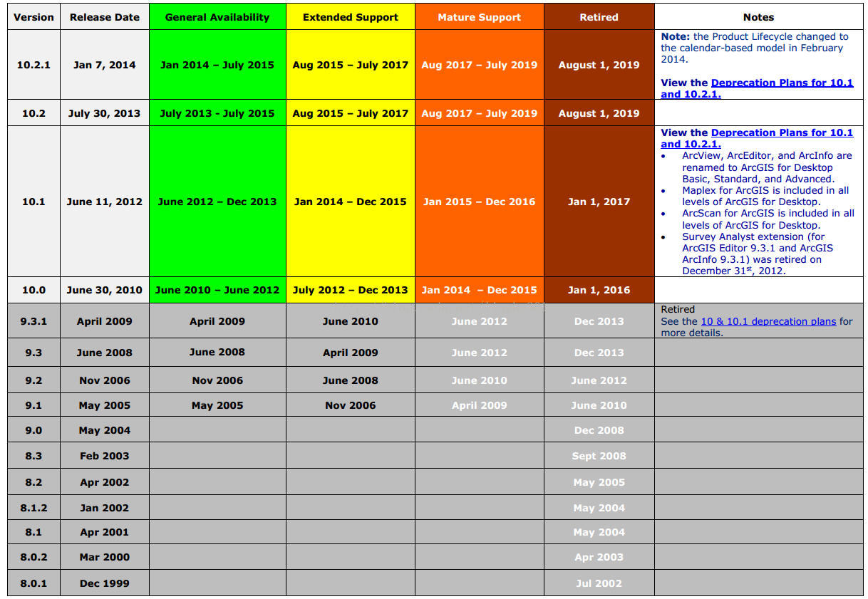Click the Notes column header
Image resolution: width=868 pixels, height=599 pixels.
click(x=758, y=17)
